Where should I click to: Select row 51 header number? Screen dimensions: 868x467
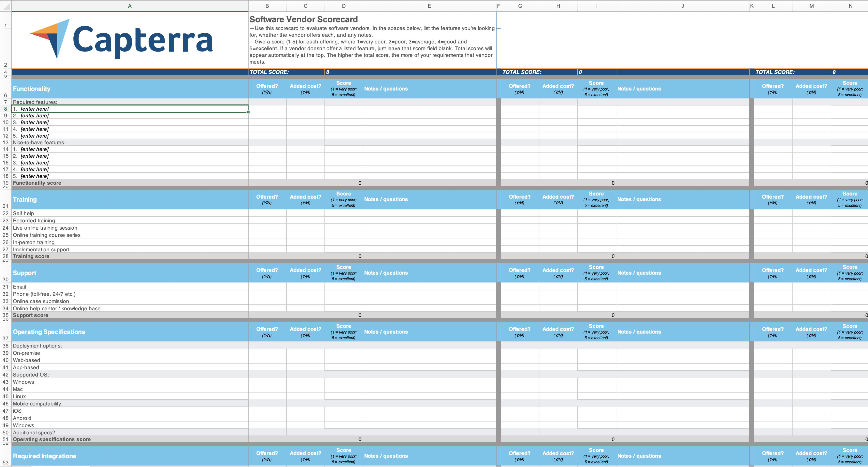5,439
